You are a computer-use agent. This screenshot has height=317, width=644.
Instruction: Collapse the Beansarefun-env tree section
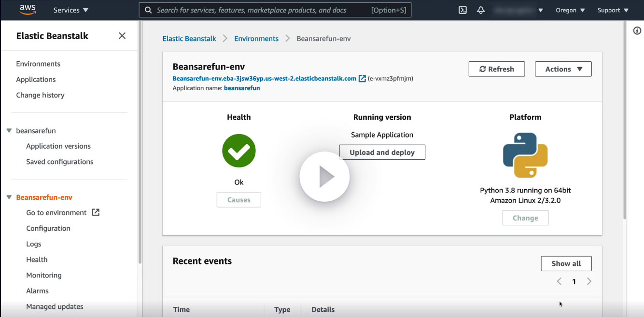coord(9,197)
